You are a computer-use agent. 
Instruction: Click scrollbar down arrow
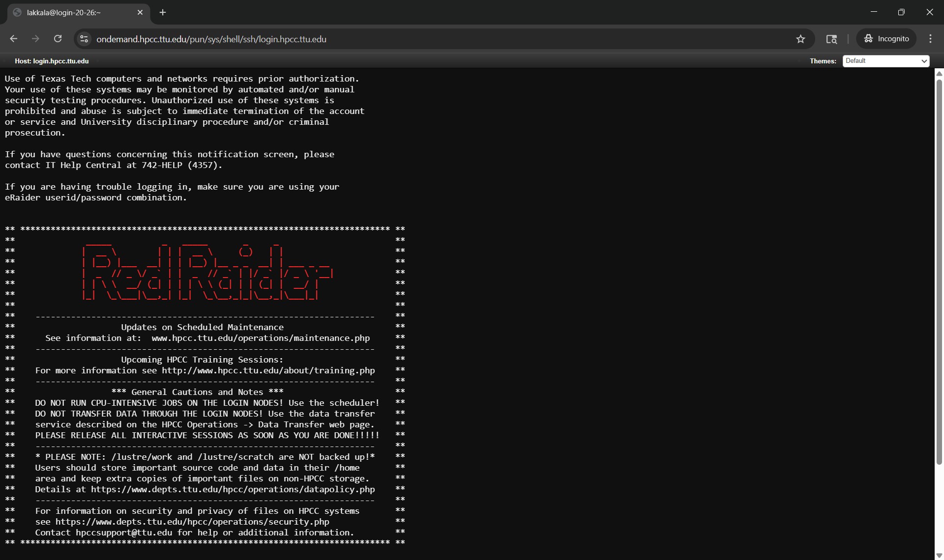(939, 555)
